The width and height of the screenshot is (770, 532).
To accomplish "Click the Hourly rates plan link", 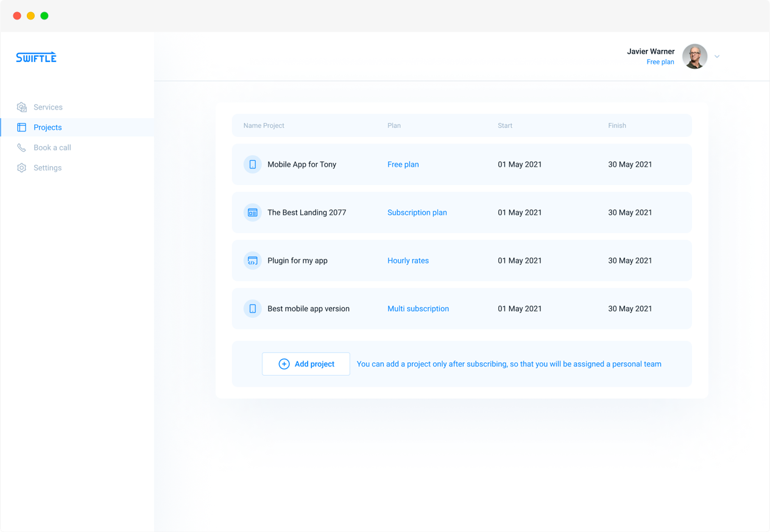I will pos(408,261).
